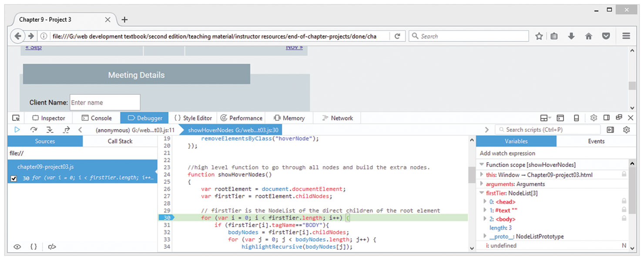Click the Step Out debugger icon
Image resolution: width=644 pixels, height=260 pixels.
(x=66, y=130)
